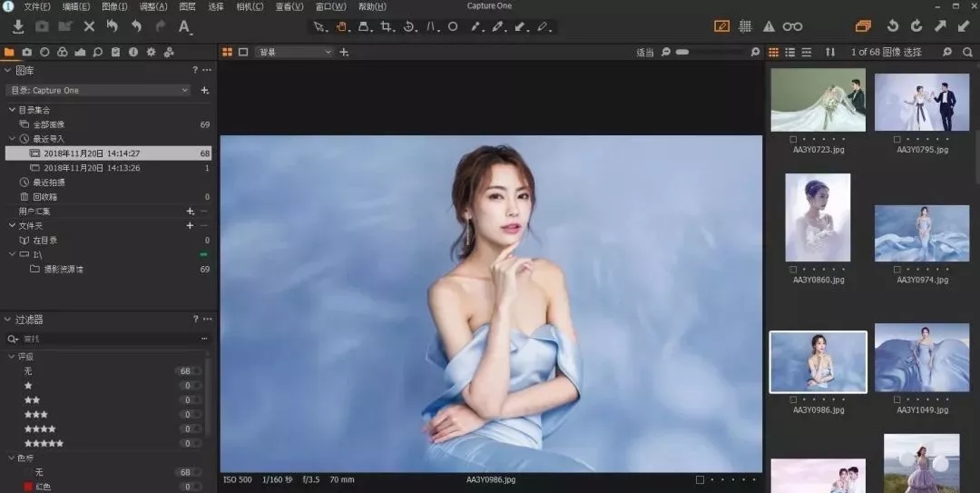
Task: Open the 文件(F) menu
Action: click(37, 6)
